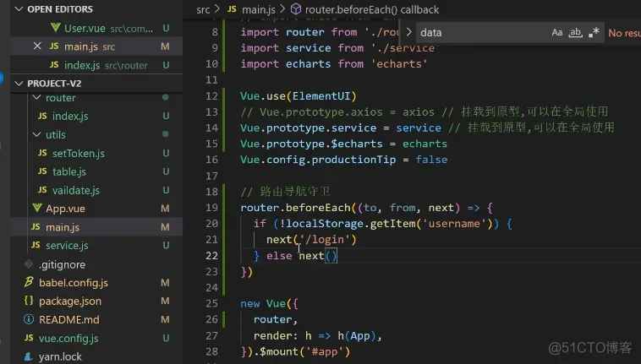
Task: Click the Vue icon beside App.vue
Action: point(37,208)
